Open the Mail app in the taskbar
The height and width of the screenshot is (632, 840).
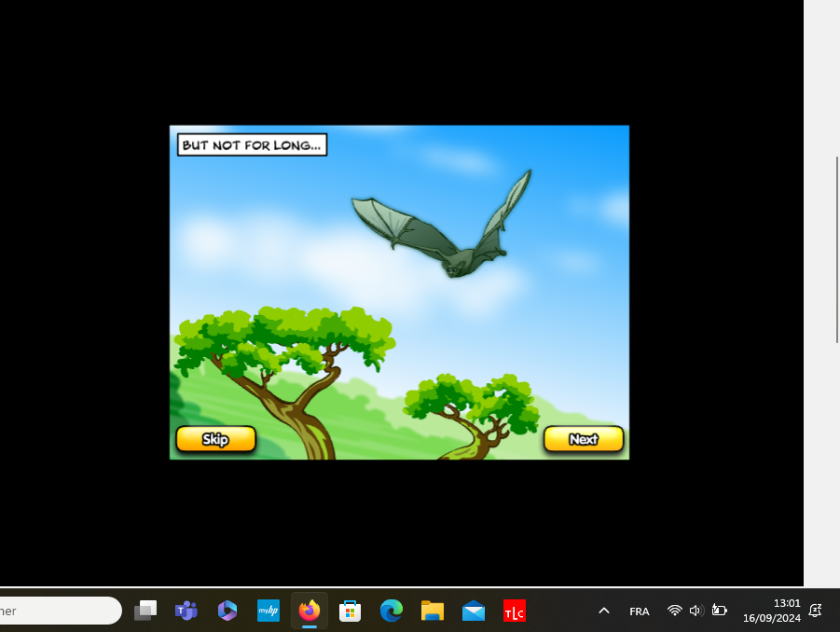click(x=474, y=611)
